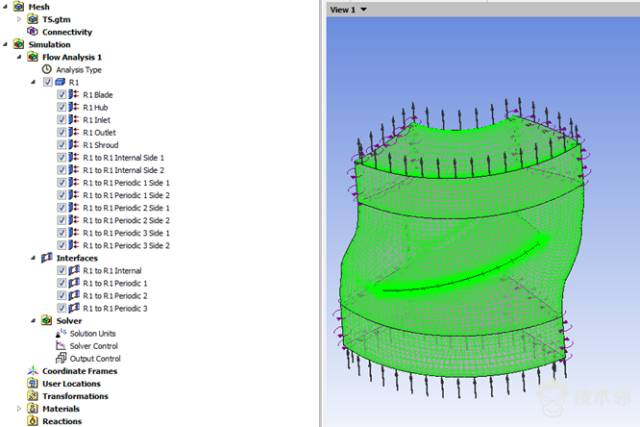
Task: Click the Connectivity icon
Action: [x=33, y=31]
